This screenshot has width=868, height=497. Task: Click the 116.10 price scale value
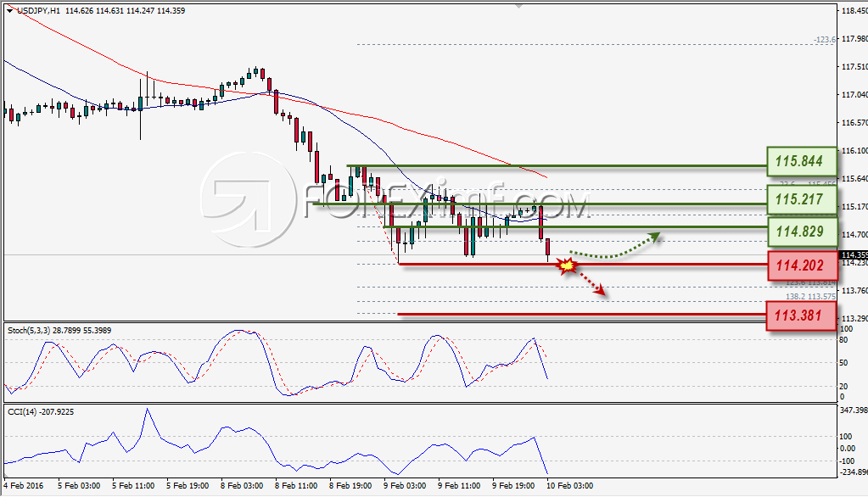(854, 150)
